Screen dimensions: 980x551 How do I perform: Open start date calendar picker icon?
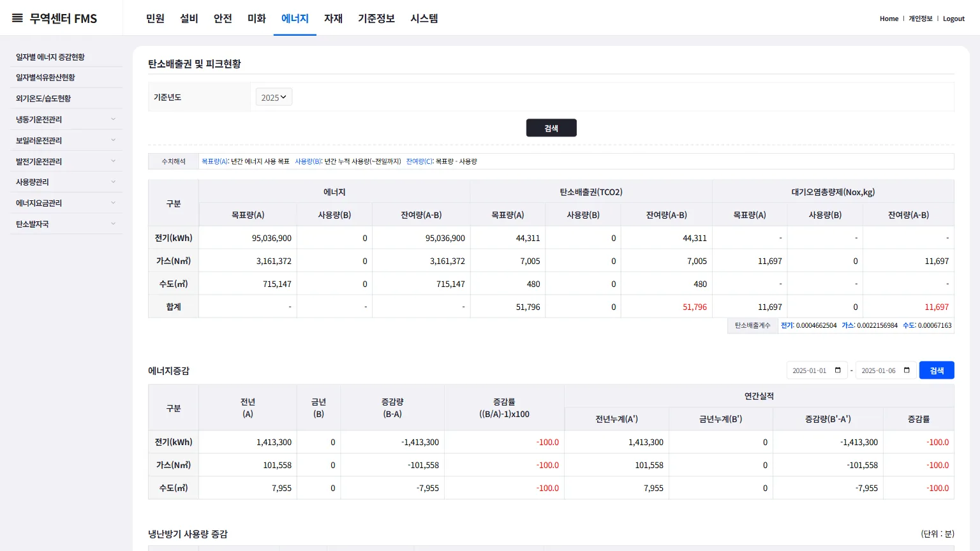(838, 371)
